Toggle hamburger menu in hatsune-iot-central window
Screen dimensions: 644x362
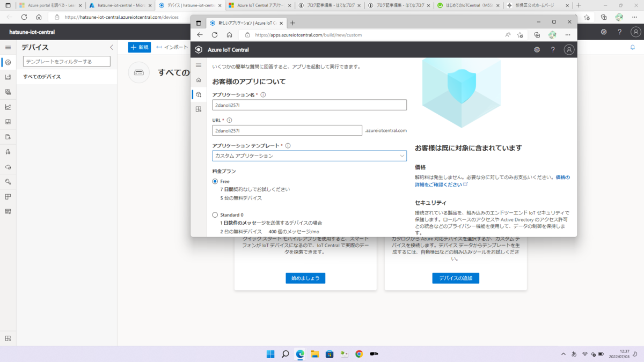pyautogui.click(x=8, y=47)
